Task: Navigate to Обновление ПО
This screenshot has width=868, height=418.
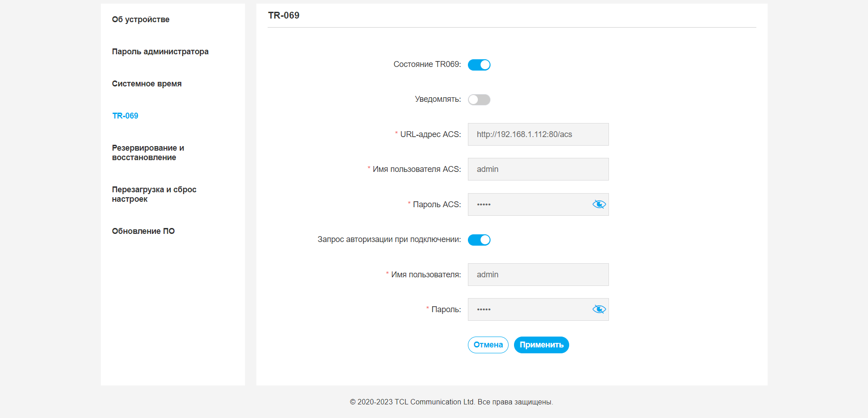Action: 143,231
